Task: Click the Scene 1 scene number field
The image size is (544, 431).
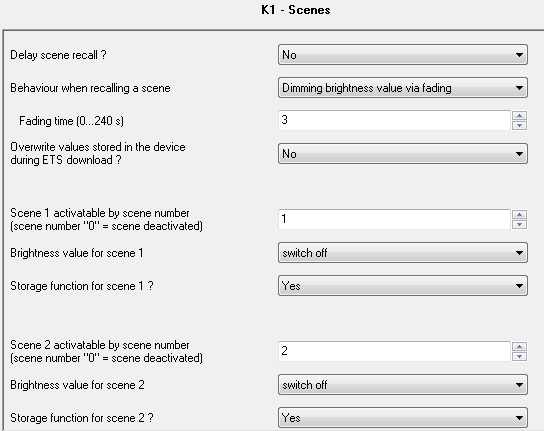Action: [x=394, y=219]
